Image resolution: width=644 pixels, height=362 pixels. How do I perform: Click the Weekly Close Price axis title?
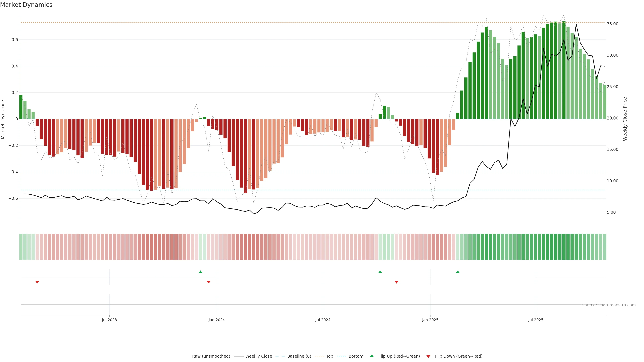625,119
